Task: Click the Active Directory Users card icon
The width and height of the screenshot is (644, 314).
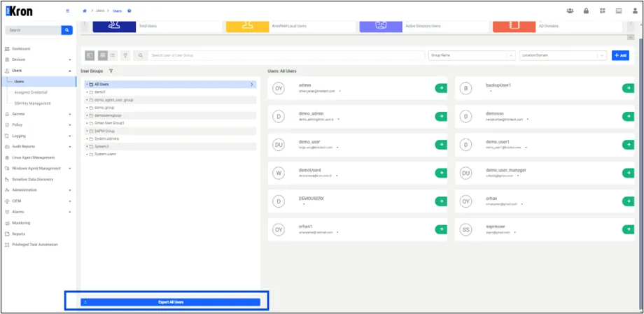Action: [381, 25]
